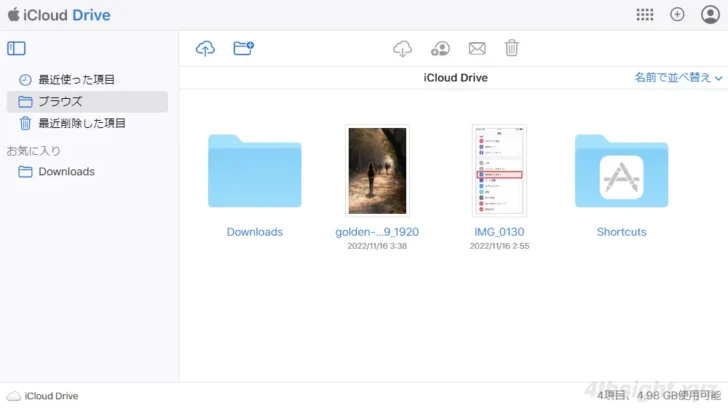The height and width of the screenshot is (408, 728).
Task: Click the circled plus create button
Action: (677, 14)
